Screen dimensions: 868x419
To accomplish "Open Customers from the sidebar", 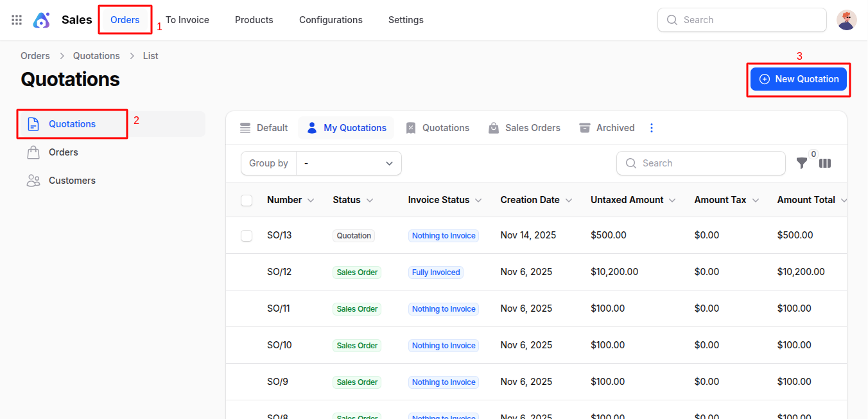I will pyautogui.click(x=72, y=181).
